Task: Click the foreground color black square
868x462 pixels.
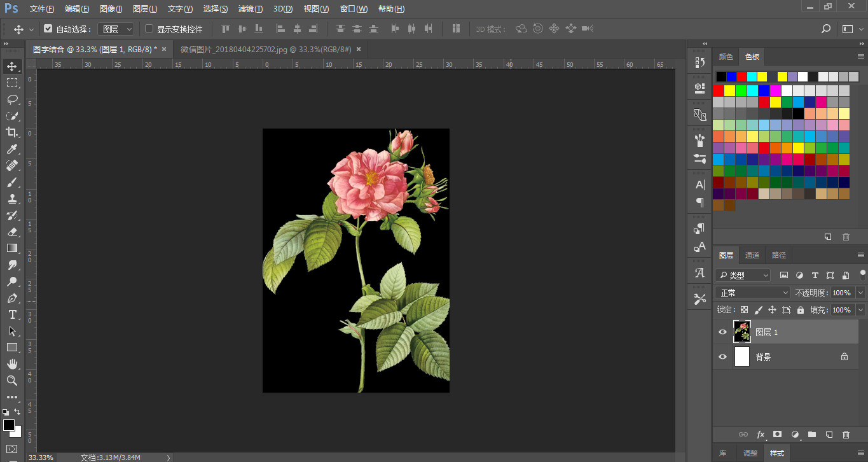Action: [8, 424]
